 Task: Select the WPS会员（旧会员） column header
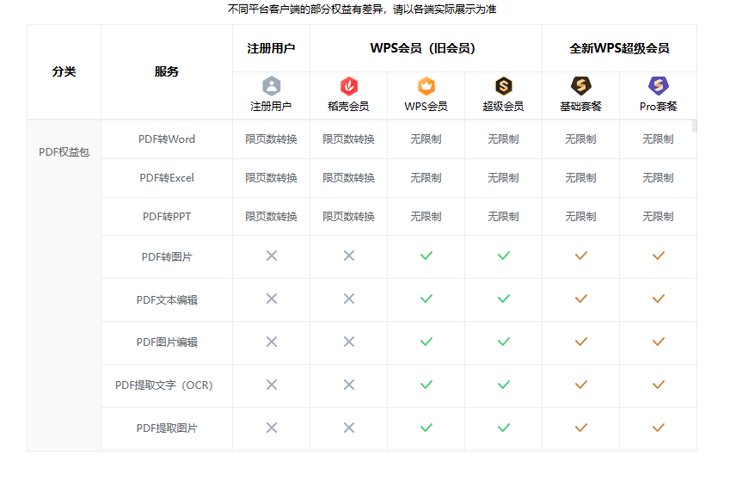(x=425, y=48)
